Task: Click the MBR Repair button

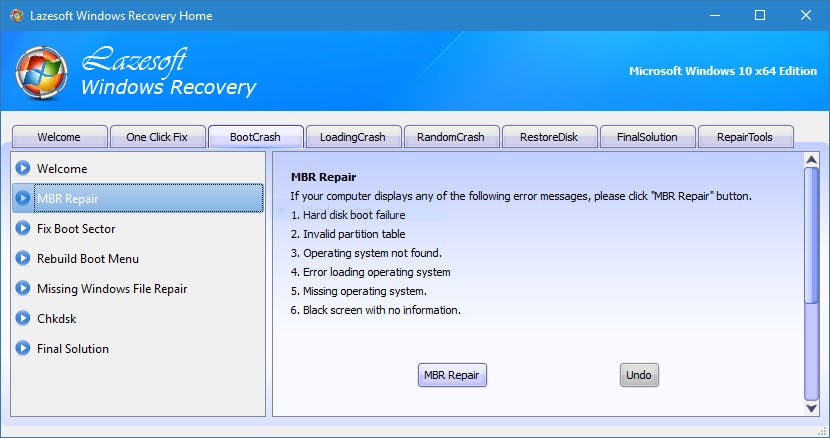Action: pyautogui.click(x=452, y=375)
